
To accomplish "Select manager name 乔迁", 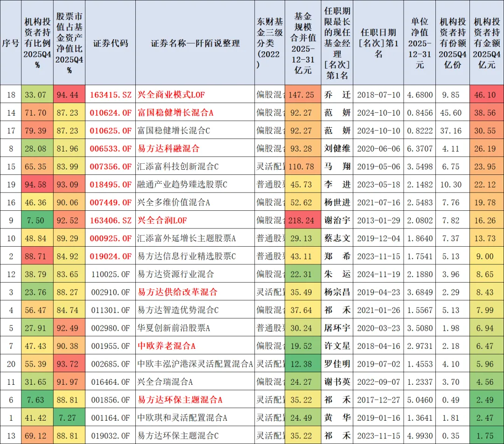I will [x=337, y=95].
